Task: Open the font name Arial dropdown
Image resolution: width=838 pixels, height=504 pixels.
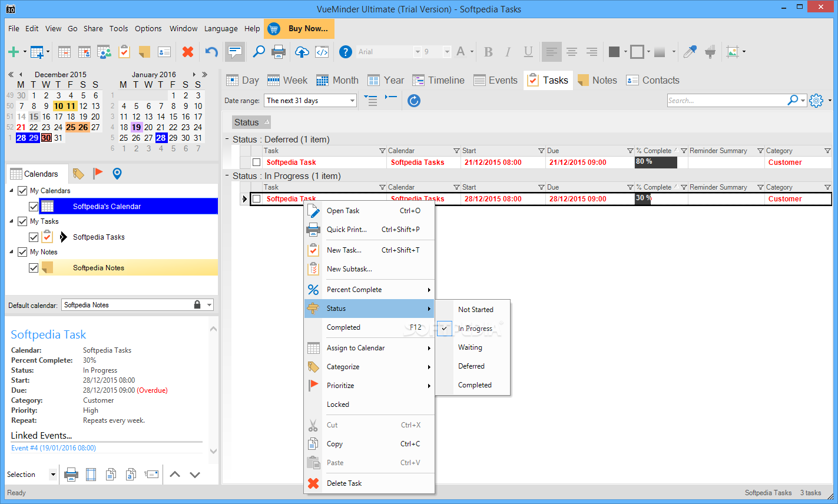Action: tap(418, 52)
